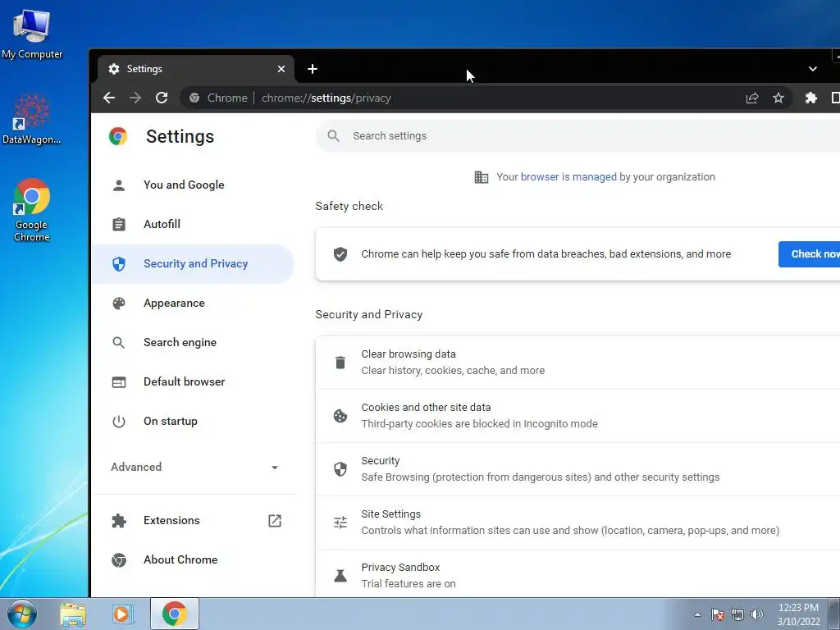
Task: Click the person icon for You and Google
Action: pos(119,185)
